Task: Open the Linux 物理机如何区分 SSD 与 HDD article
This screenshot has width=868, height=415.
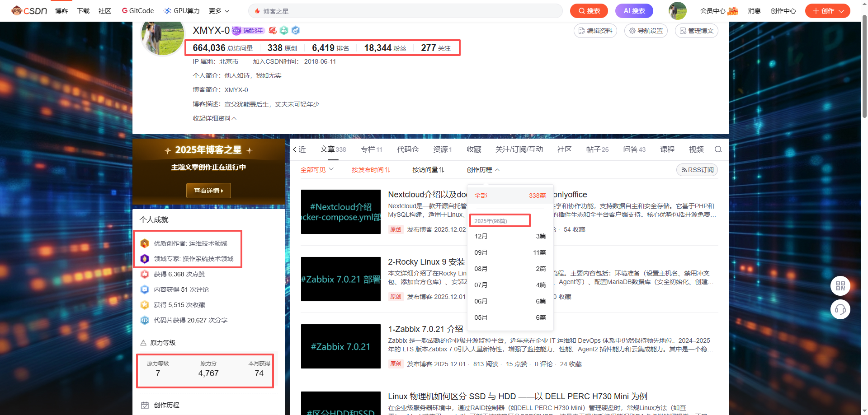Action: (x=518, y=396)
